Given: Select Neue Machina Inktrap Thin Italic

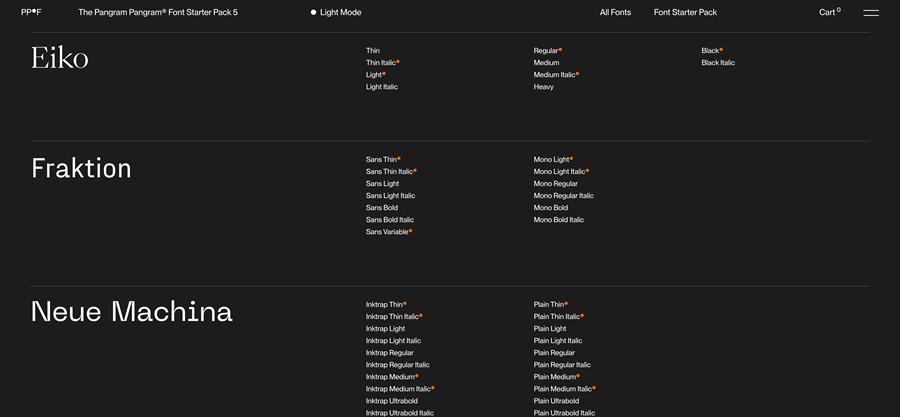Looking at the screenshot, I should tap(394, 317).
